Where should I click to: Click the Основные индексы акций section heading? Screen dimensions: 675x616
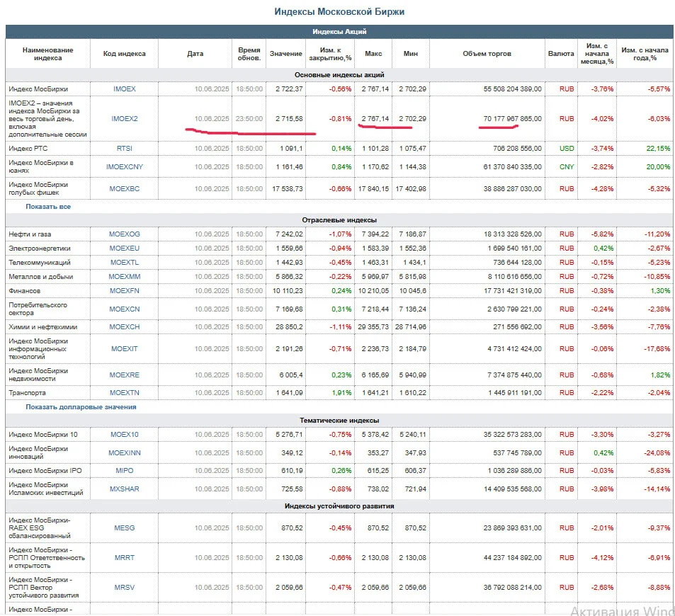point(339,74)
